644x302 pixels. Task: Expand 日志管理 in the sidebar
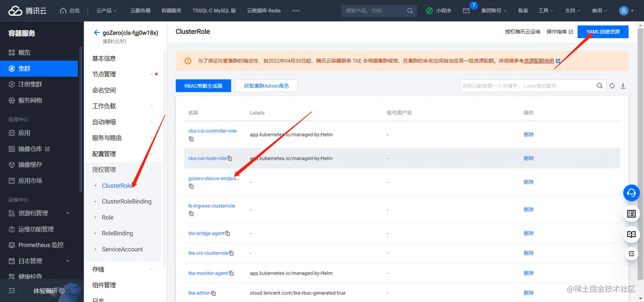pos(39,261)
